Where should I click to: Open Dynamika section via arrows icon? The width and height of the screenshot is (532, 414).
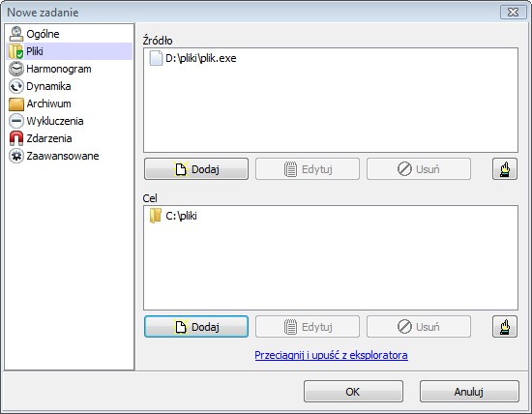click(15, 86)
